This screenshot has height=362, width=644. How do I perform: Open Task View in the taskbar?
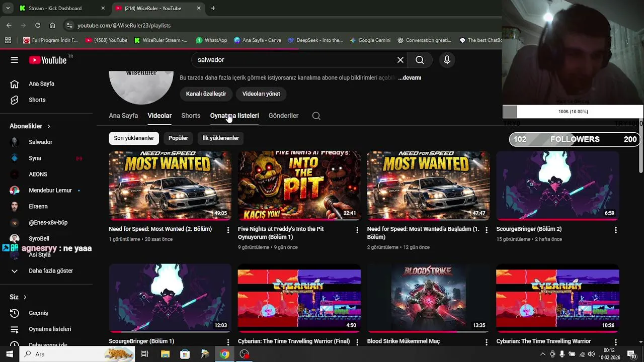pos(144,354)
